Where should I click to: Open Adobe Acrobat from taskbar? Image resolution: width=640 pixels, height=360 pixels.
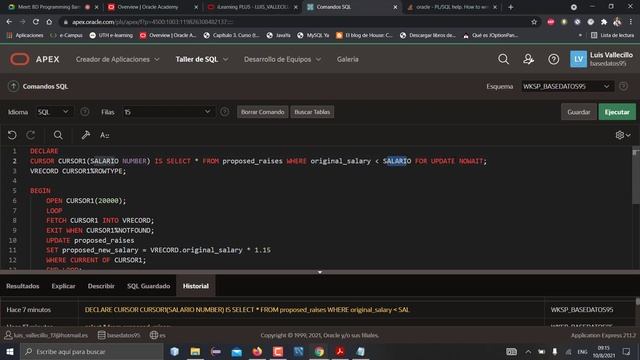pos(340,351)
